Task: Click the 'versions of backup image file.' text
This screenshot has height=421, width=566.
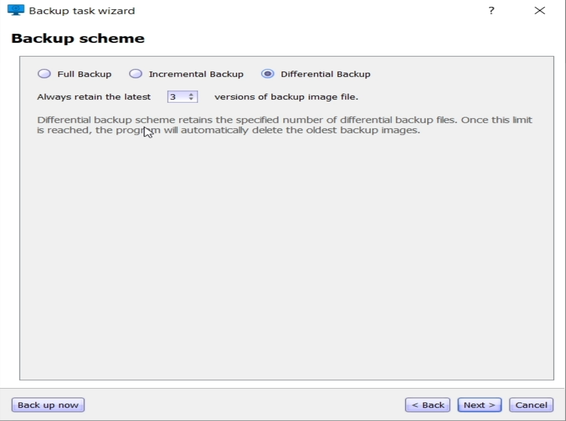Action: pyautogui.click(x=286, y=97)
